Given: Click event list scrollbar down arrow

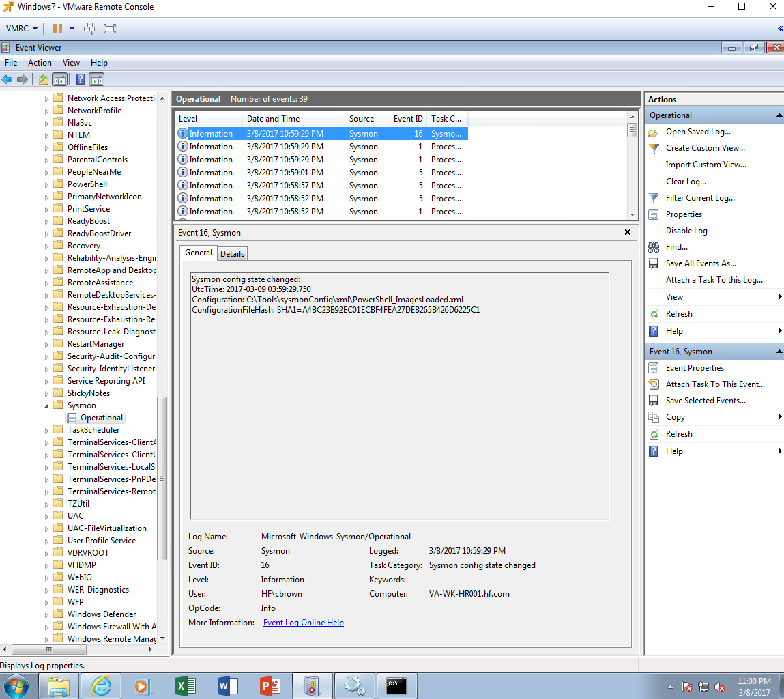Looking at the screenshot, I should (633, 214).
